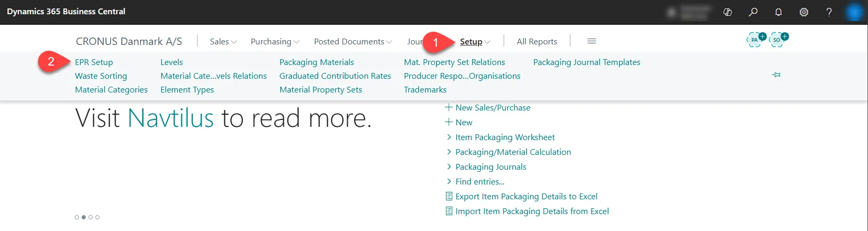Open notifications bell icon
This screenshot has width=868, height=231.
pos(778,12)
